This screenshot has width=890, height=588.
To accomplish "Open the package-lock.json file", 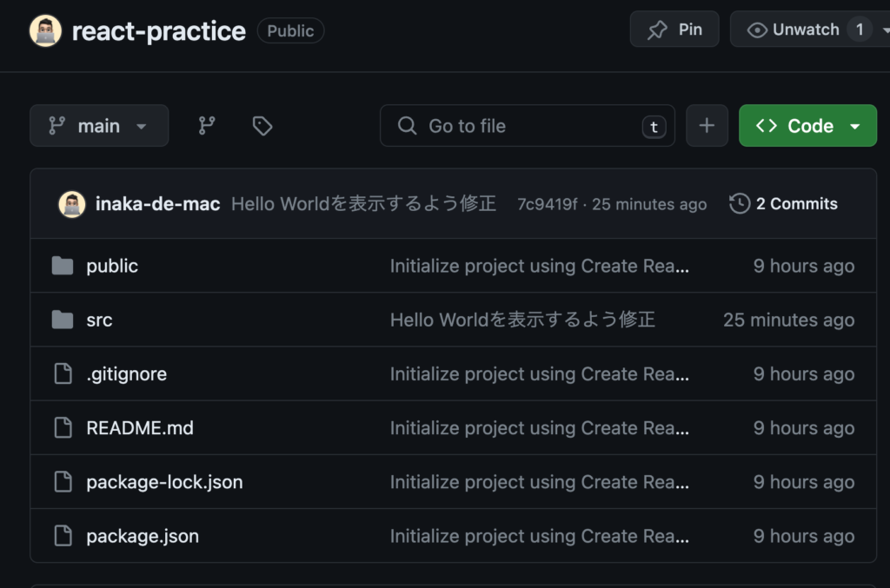I will (164, 482).
